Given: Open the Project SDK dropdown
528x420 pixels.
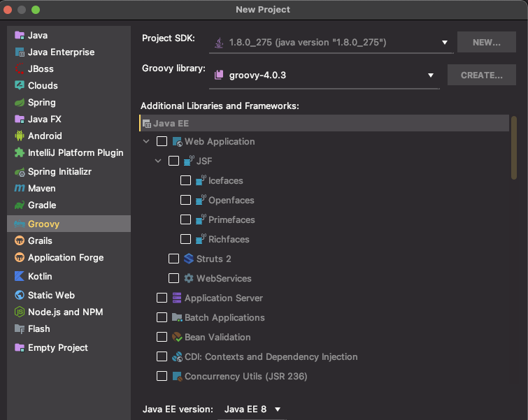Looking at the screenshot, I should 331,43.
